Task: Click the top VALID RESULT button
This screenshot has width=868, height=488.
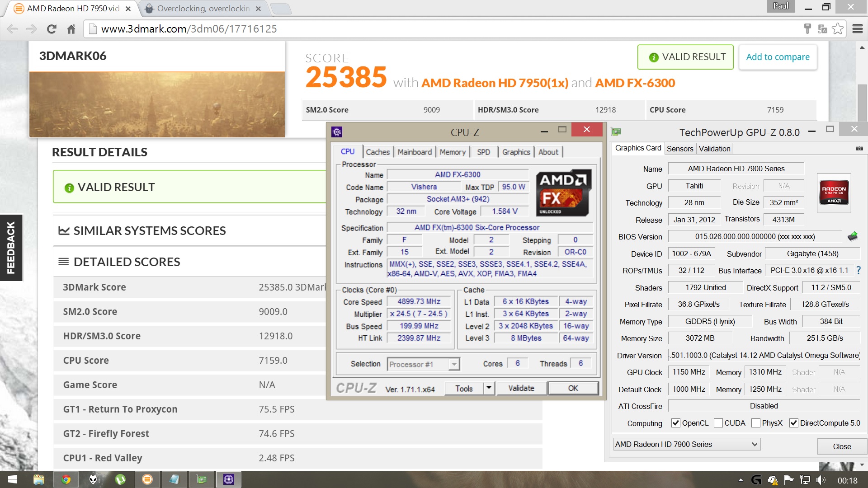Action: 685,57
